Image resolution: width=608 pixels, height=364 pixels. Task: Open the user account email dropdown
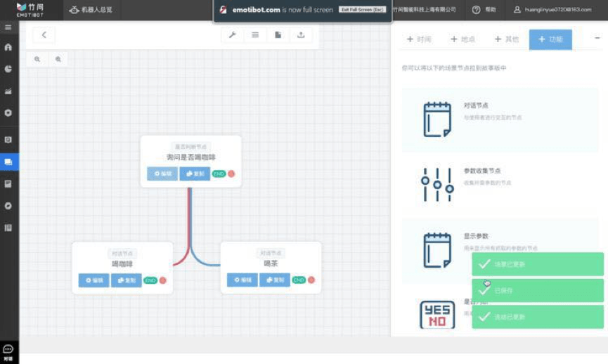coord(557,10)
